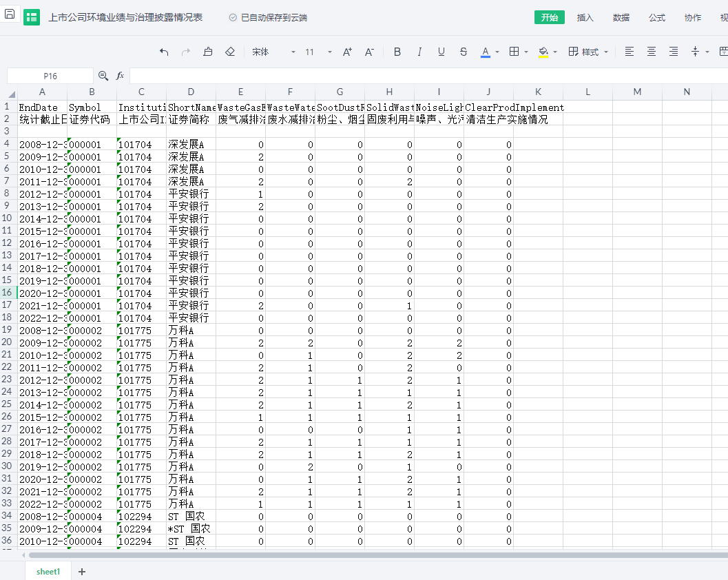Click the fx insert function icon

(x=120, y=76)
